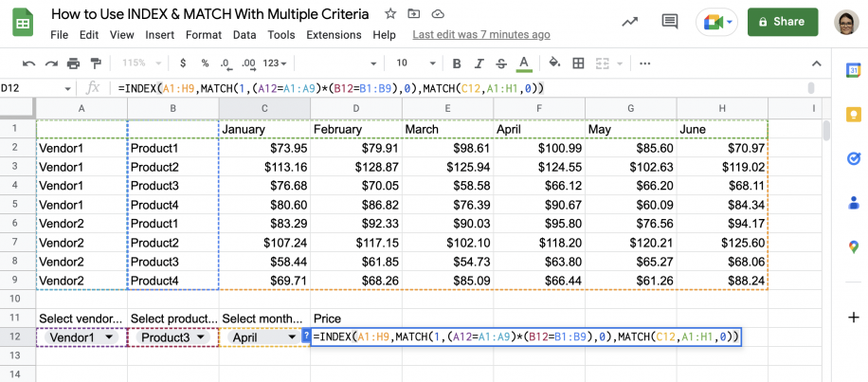Collapse the menus chevron
This screenshot has height=382, width=868.
[x=816, y=64]
